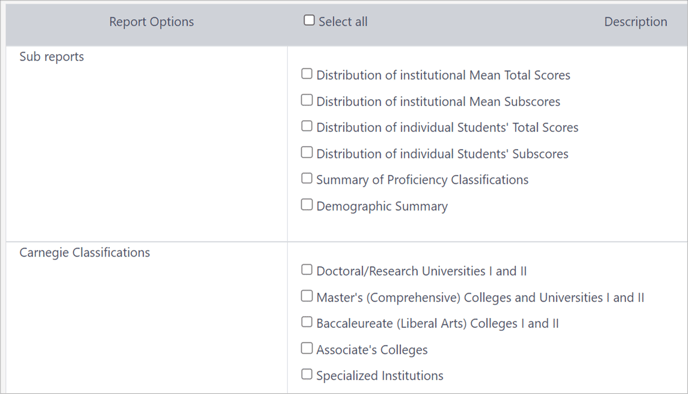The width and height of the screenshot is (688, 394).
Task: Tick the Demographic Summary checkbox
Action: pyautogui.click(x=307, y=204)
